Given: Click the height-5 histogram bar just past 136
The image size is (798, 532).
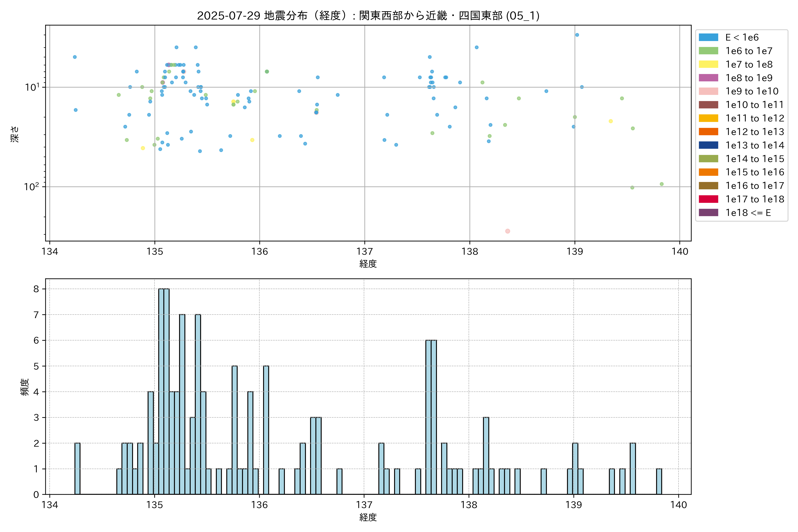Looking at the screenshot, I should tap(266, 430).
